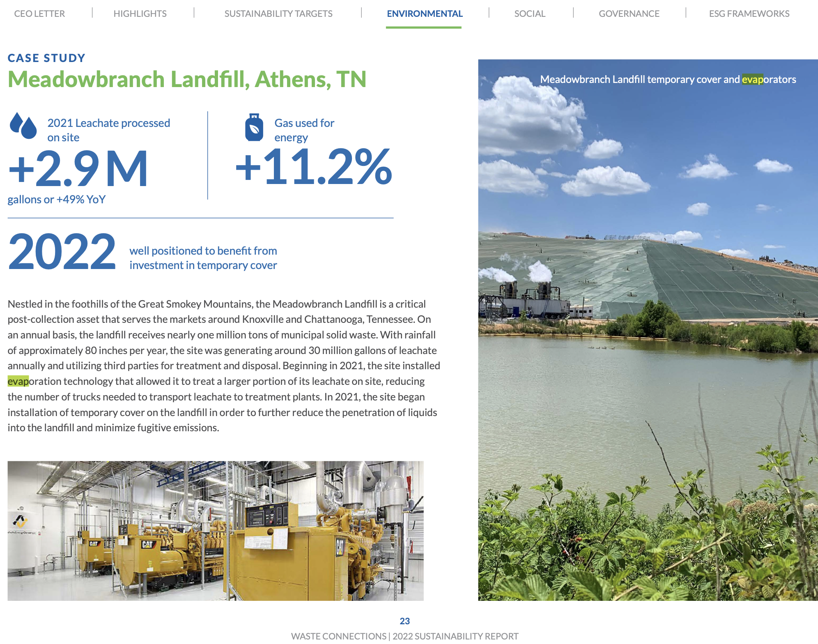Navigate to ESG Frameworks tab

[749, 14]
